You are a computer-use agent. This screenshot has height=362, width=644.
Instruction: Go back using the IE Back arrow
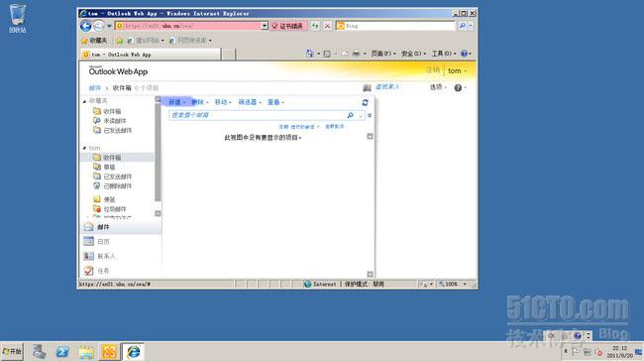pyautogui.click(x=86, y=26)
